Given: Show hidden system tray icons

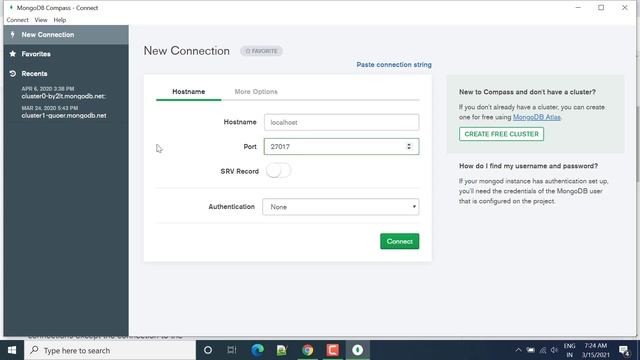Looking at the screenshot, I should [x=518, y=350].
